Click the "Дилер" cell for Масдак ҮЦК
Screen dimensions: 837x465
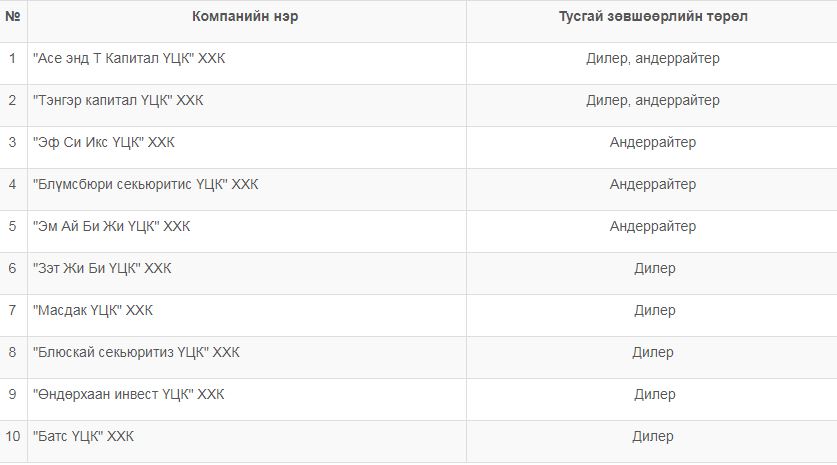point(654,311)
